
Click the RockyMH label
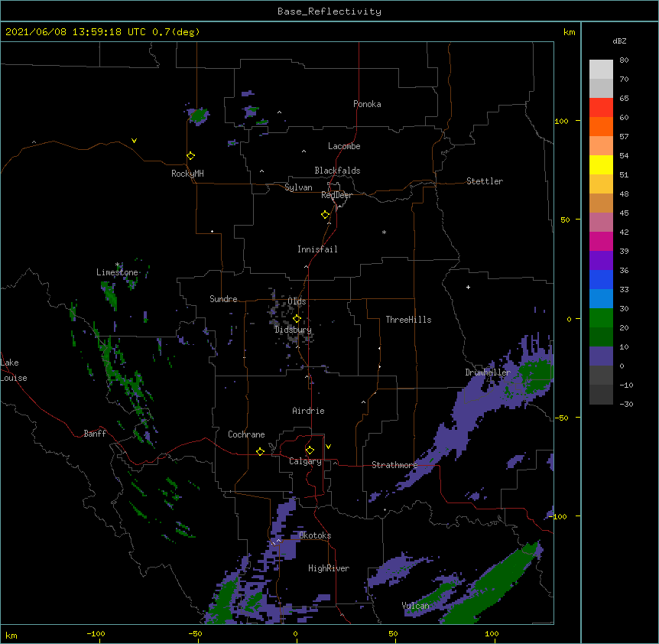coord(187,174)
